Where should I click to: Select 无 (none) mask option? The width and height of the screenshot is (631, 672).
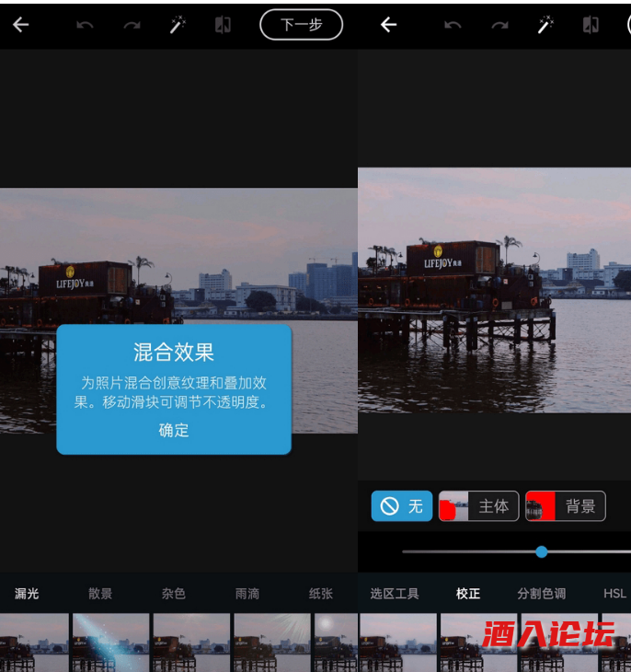(401, 506)
